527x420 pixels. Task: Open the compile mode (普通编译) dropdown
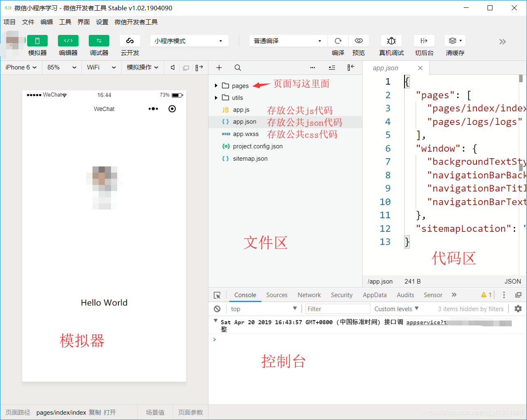(288, 41)
